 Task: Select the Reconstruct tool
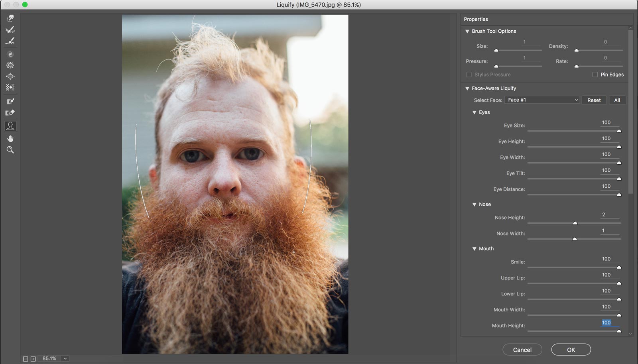[x=10, y=30]
